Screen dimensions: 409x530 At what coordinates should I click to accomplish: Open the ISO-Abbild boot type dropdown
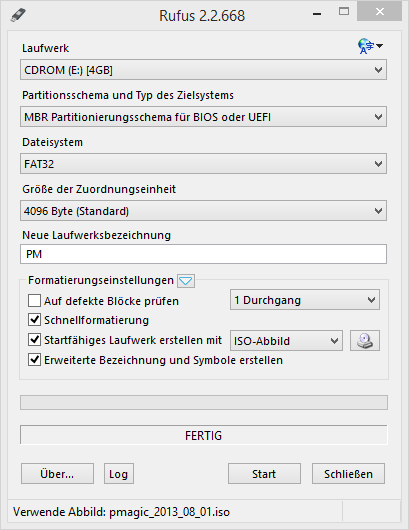pos(286,341)
